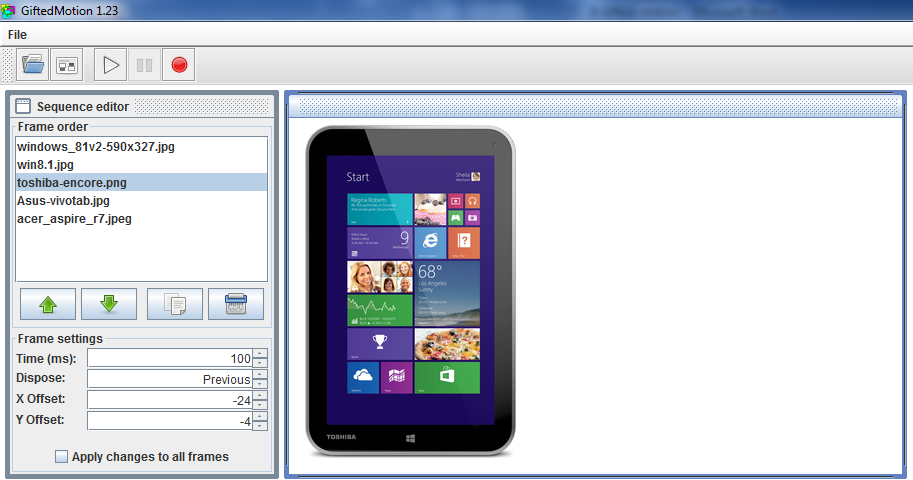Decrease Time (ms) with down stepper

(x=260, y=363)
